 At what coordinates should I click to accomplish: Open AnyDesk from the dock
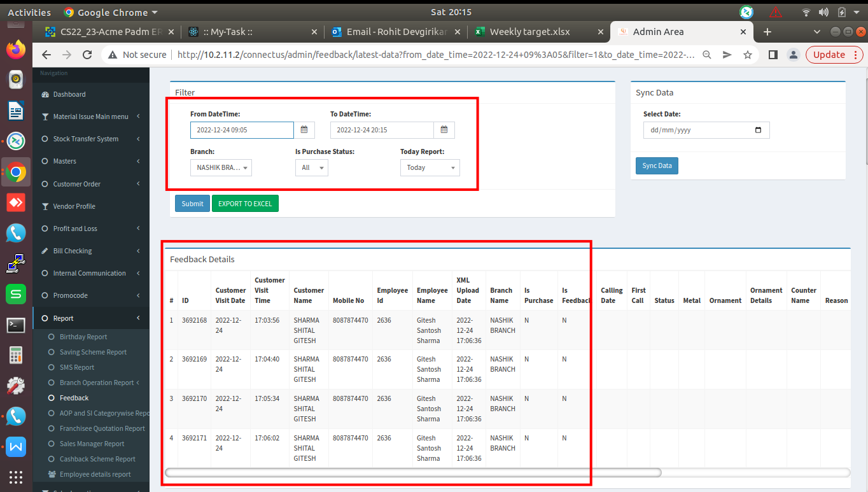pyautogui.click(x=16, y=202)
